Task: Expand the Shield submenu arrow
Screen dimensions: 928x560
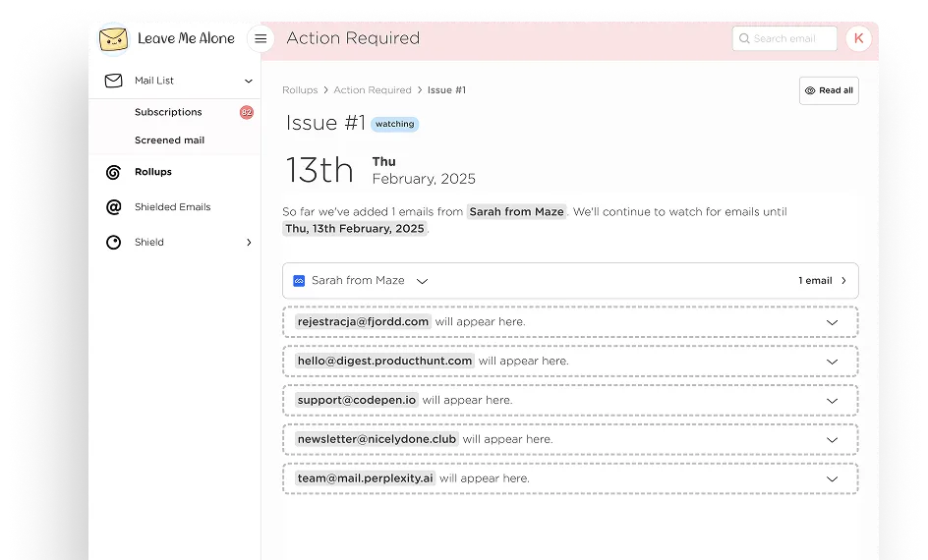Action: [249, 243]
